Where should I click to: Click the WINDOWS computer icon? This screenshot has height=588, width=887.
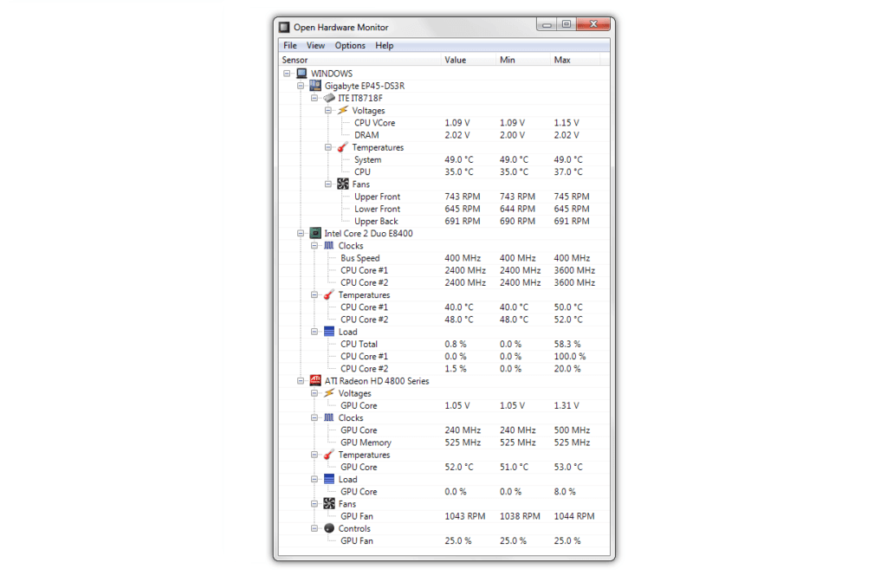click(301, 74)
